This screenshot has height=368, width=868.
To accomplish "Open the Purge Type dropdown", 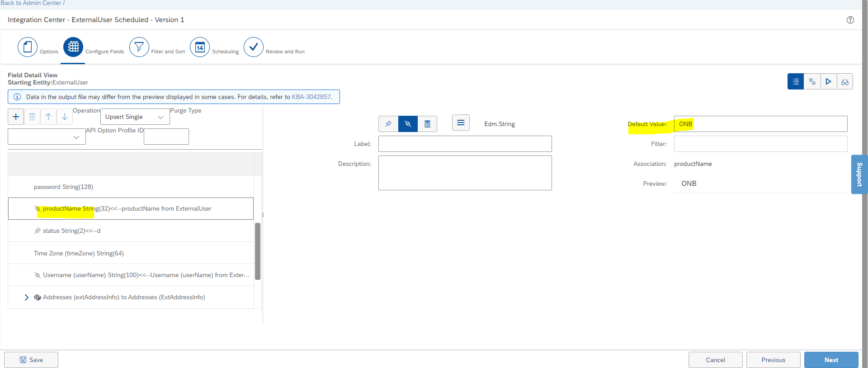I will tap(47, 137).
